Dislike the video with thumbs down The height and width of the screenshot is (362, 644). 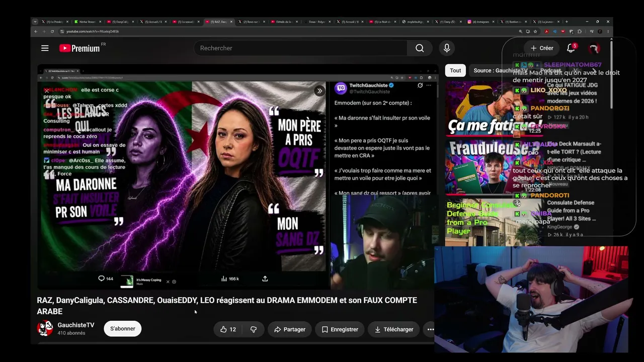point(254,329)
